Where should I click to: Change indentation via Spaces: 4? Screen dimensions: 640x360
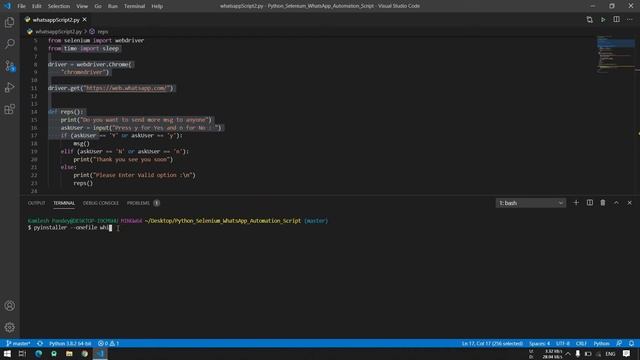tap(539, 343)
